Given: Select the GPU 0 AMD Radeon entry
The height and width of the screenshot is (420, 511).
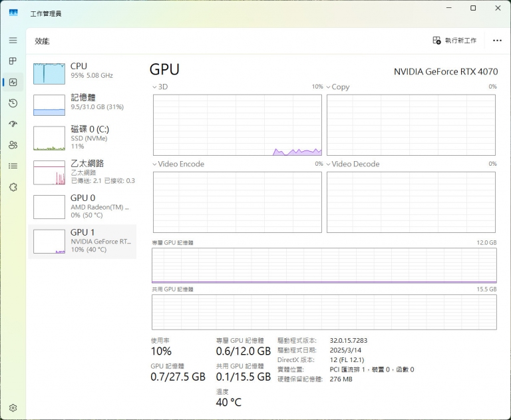Looking at the screenshot, I should click(x=82, y=206).
